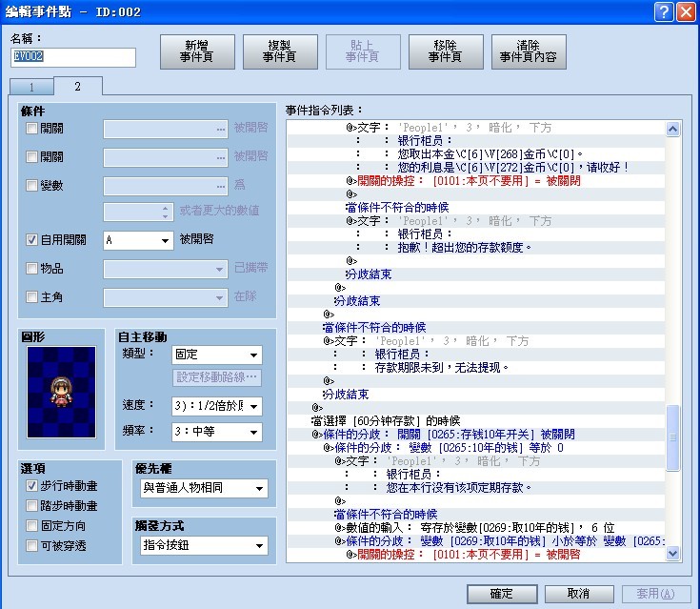The image size is (700, 609).
Task: Expand the 類型 固定 dropdown
Action: point(217,355)
